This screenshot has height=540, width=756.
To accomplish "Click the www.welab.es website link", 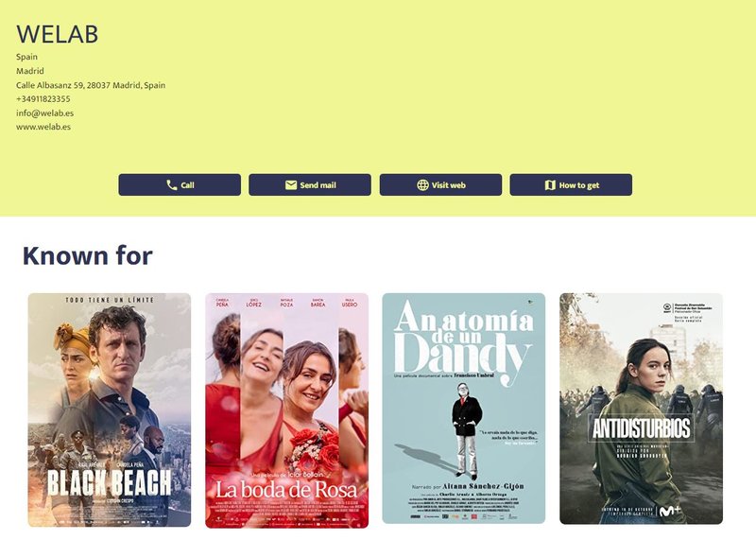I will coord(43,127).
